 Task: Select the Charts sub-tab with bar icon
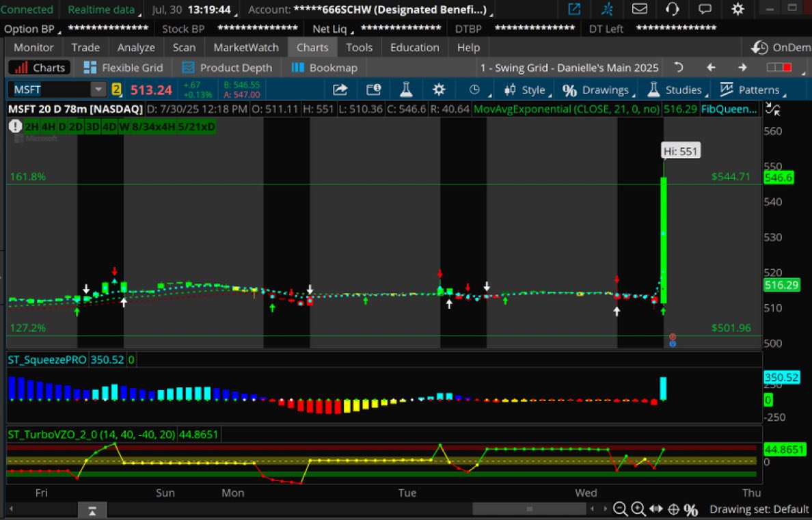[40, 68]
